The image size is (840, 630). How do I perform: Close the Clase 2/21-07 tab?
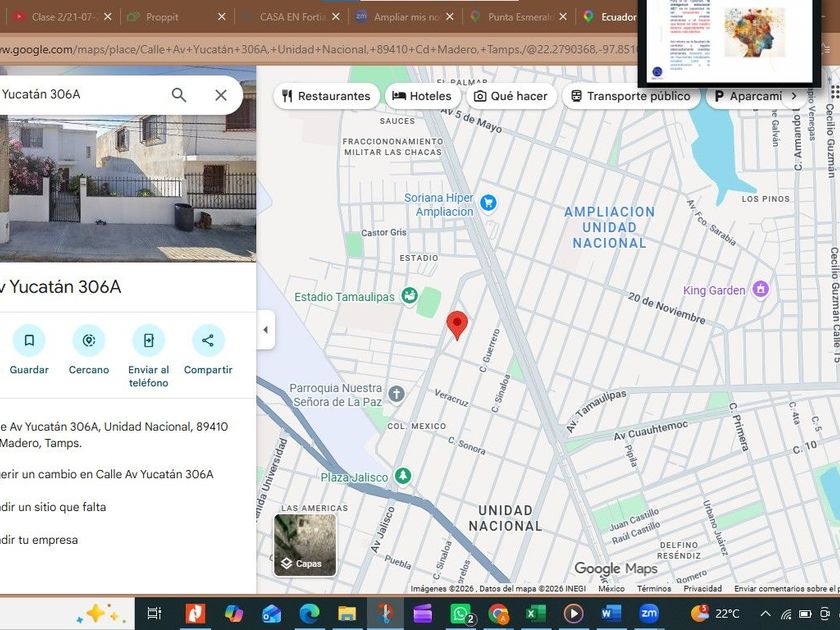108,17
